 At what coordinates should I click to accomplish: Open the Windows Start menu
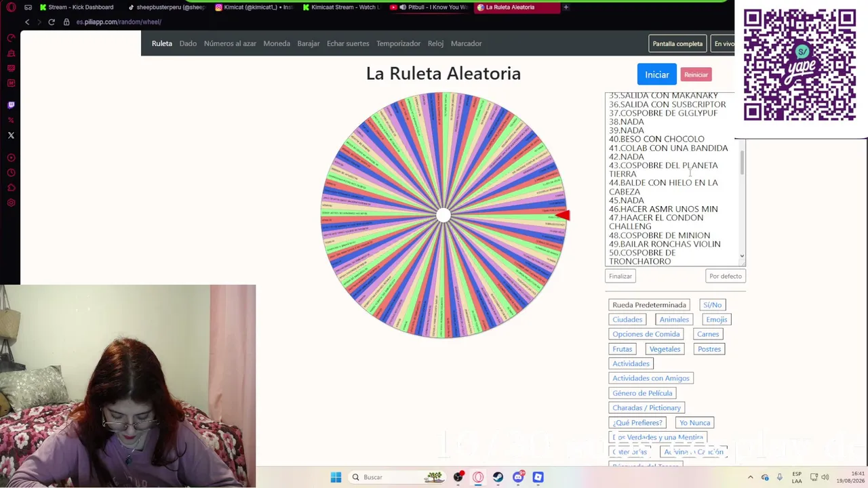click(336, 477)
